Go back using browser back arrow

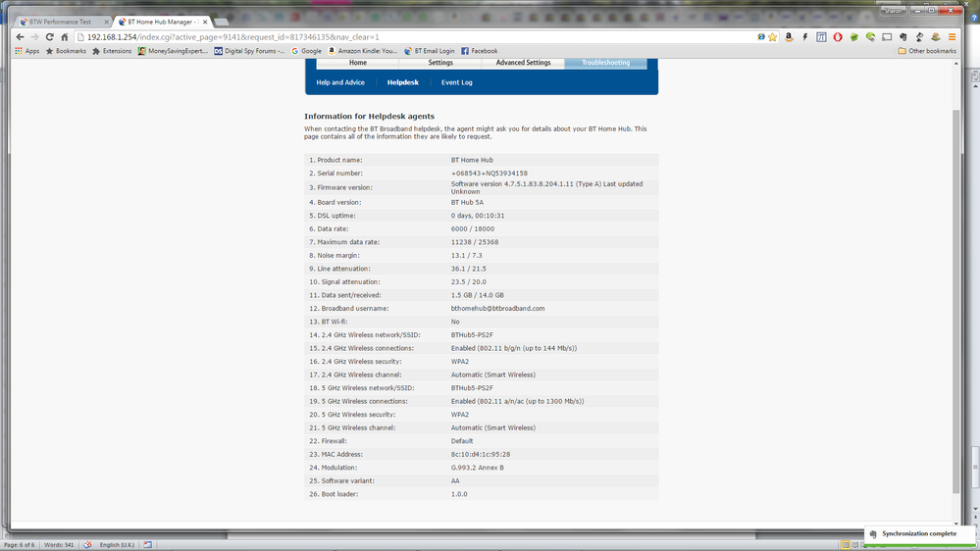click(x=20, y=37)
